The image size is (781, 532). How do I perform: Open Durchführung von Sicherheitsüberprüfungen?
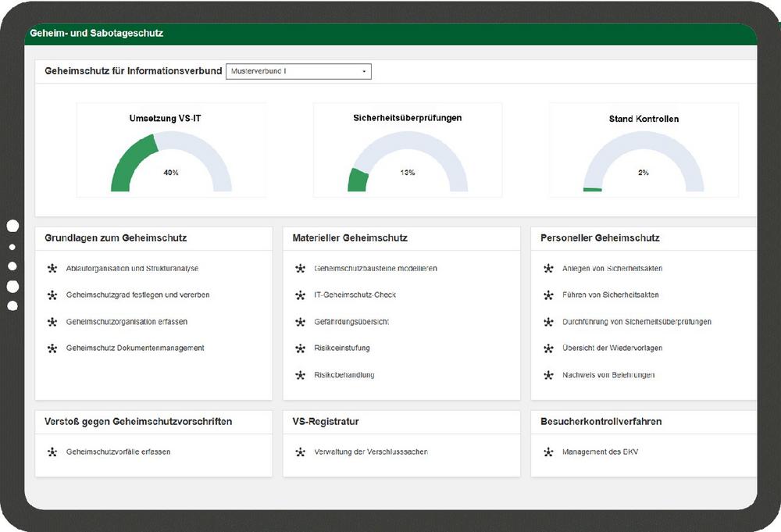click(x=637, y=322)
